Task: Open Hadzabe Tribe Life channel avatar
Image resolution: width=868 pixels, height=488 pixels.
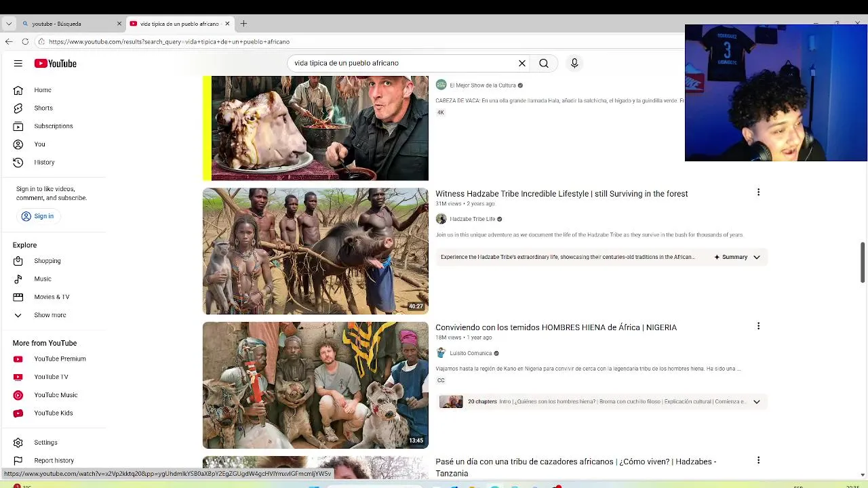Action: point(441,219)
